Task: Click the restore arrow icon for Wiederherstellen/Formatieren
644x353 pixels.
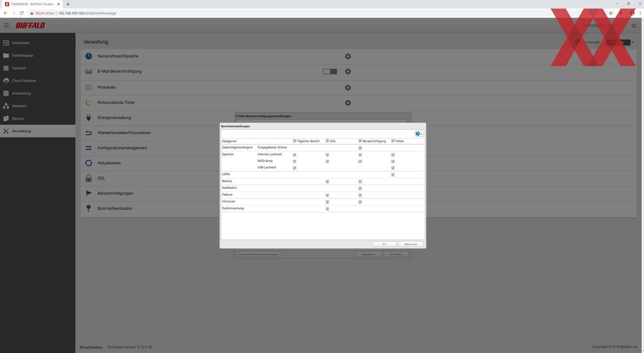Action: click(x=89, y=133)
